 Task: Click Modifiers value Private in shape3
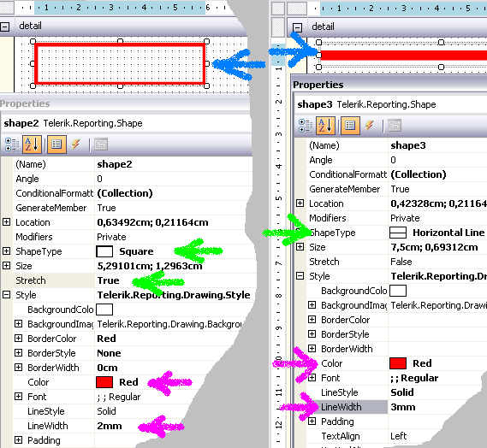click(405, 218)
